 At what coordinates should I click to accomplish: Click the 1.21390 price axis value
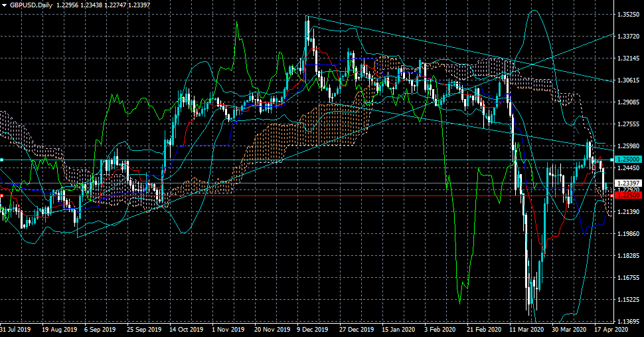[628, 211]
